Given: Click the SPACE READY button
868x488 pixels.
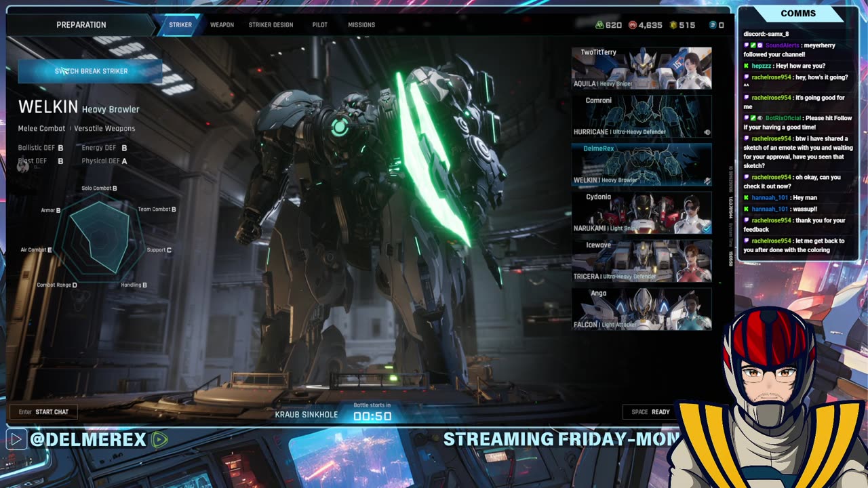Looking at the screenshot, I should coord(650,412).
